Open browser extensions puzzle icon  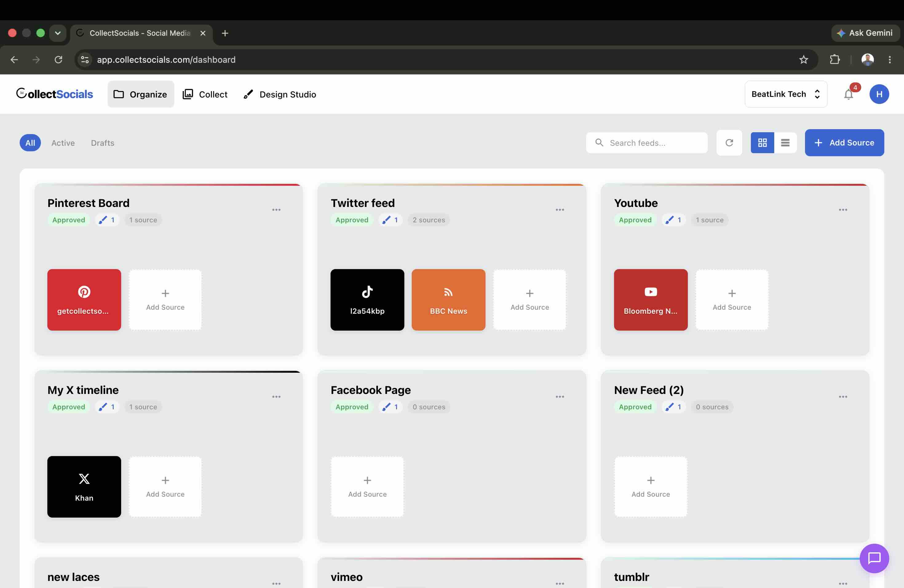(835, 60)
